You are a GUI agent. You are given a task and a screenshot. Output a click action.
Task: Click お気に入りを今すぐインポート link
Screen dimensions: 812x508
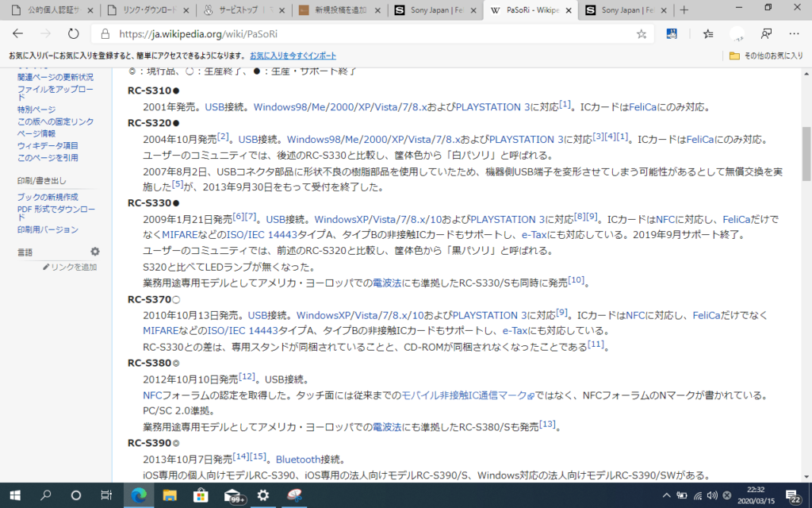click(x=293, y=56)
